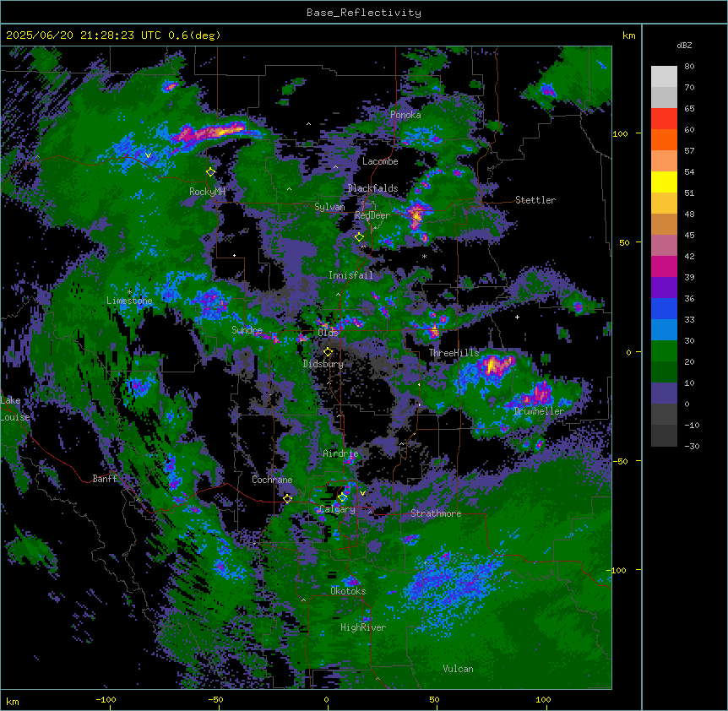The width and height of the screenshot is (728, 711).
Task: Select the yellow diamond marker below Cochrane
Action: pos(287,498)
